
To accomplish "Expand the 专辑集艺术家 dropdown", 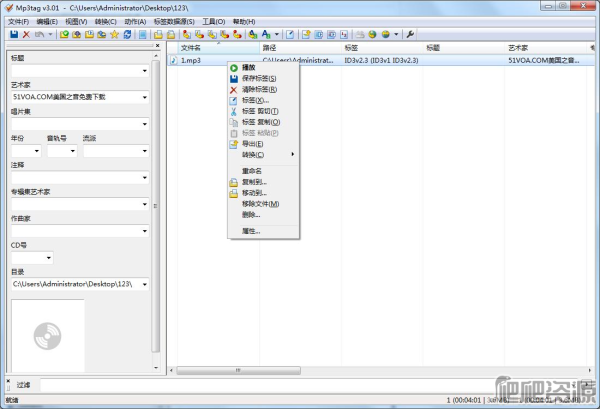I will click(x=145, y=204).
